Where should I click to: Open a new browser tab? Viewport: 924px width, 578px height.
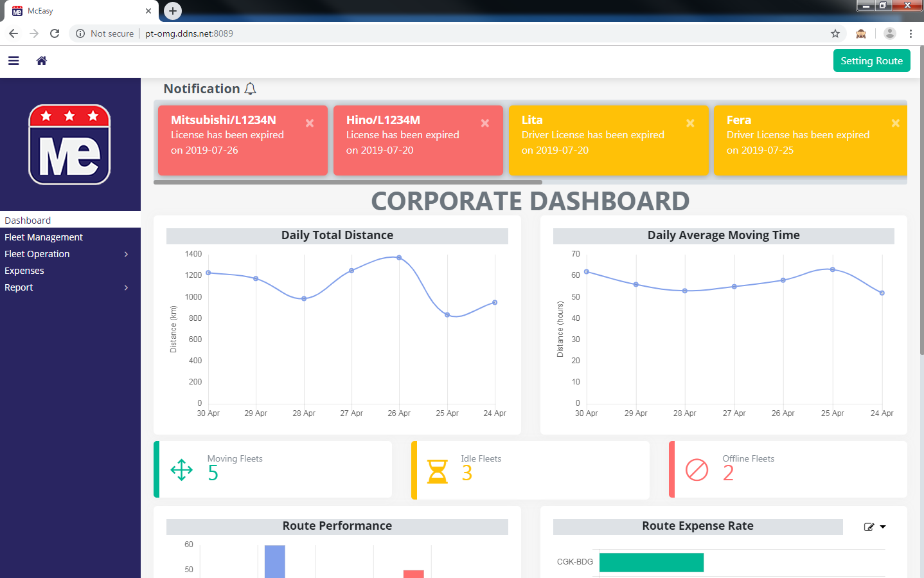pyautogui.click(x=173, y=10)
